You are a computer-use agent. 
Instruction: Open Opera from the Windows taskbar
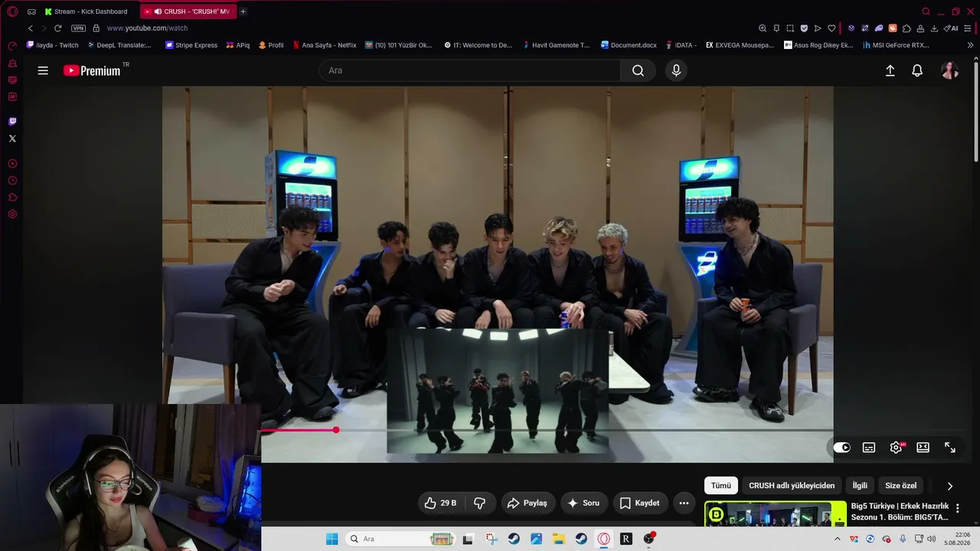[604, 539]
